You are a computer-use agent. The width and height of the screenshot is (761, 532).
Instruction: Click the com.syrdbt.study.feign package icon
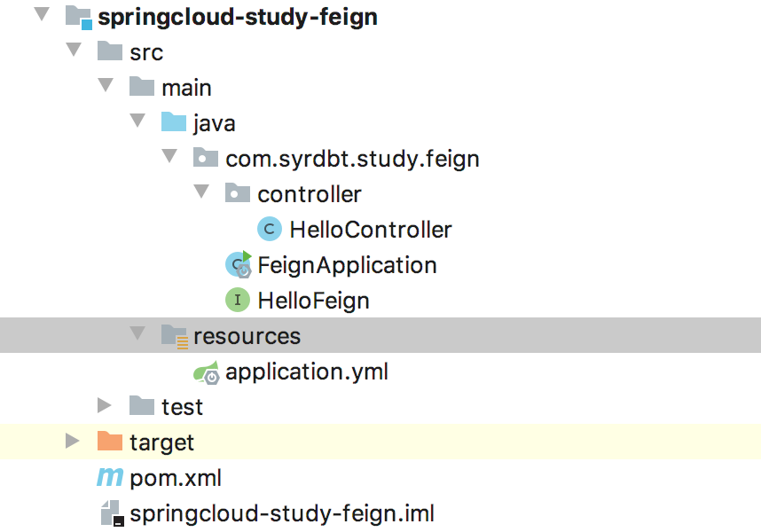click(x=205, y=158)
